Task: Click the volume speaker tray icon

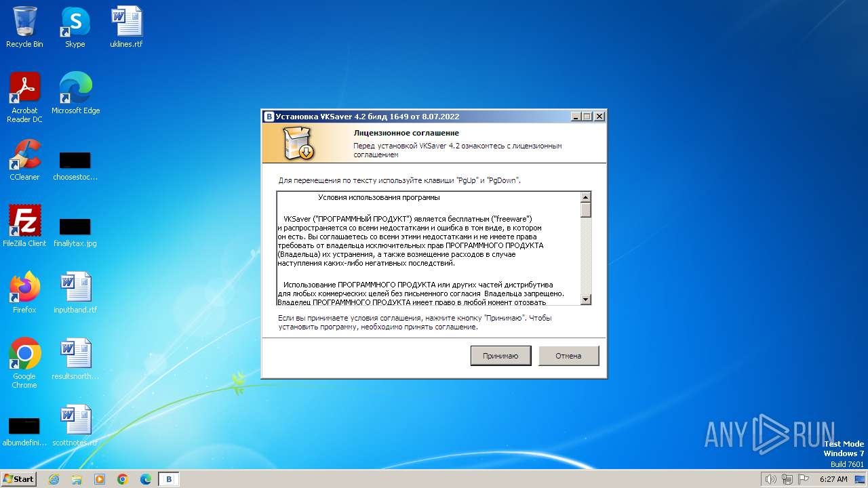Action: (x=770, y=479)
